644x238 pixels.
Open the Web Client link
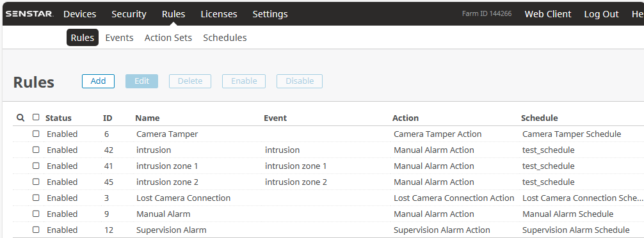[x=548, y=14]
